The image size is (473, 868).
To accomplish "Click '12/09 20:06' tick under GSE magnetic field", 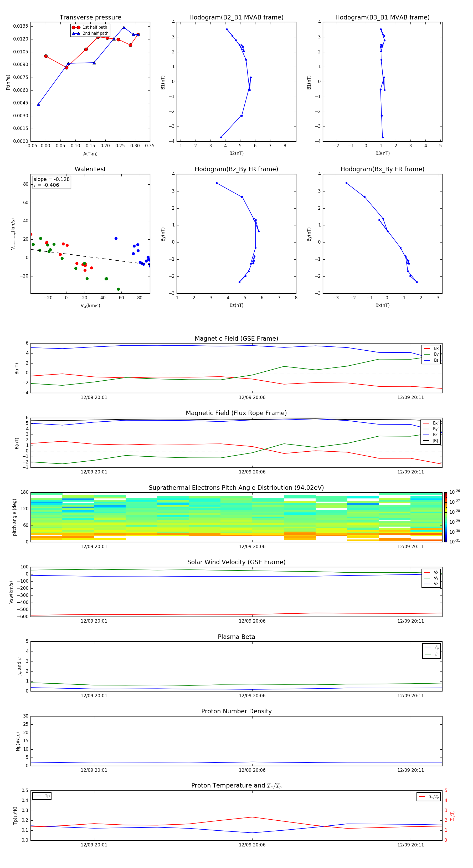I will (252, 398).
